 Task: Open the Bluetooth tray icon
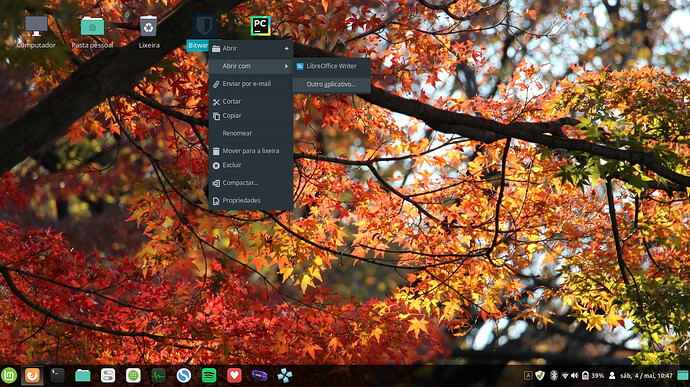[554, 376]
